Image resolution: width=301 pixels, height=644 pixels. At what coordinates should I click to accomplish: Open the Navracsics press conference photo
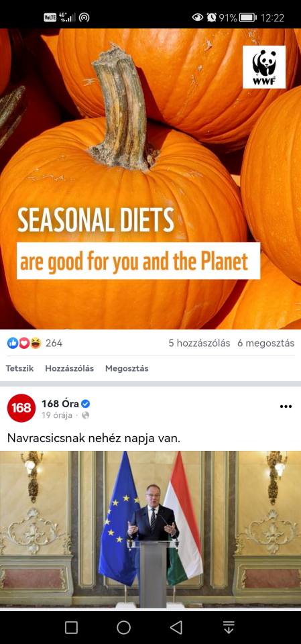click(x=150, y=530)
